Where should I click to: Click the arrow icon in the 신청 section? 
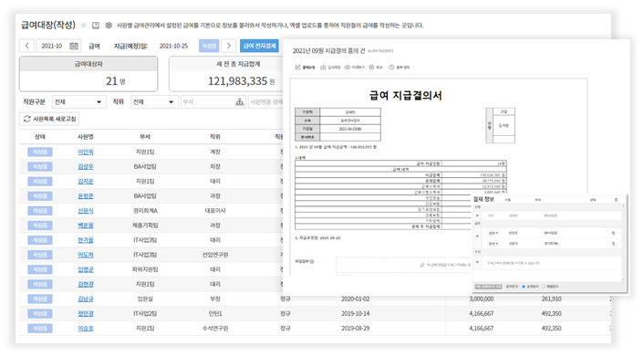477,215
